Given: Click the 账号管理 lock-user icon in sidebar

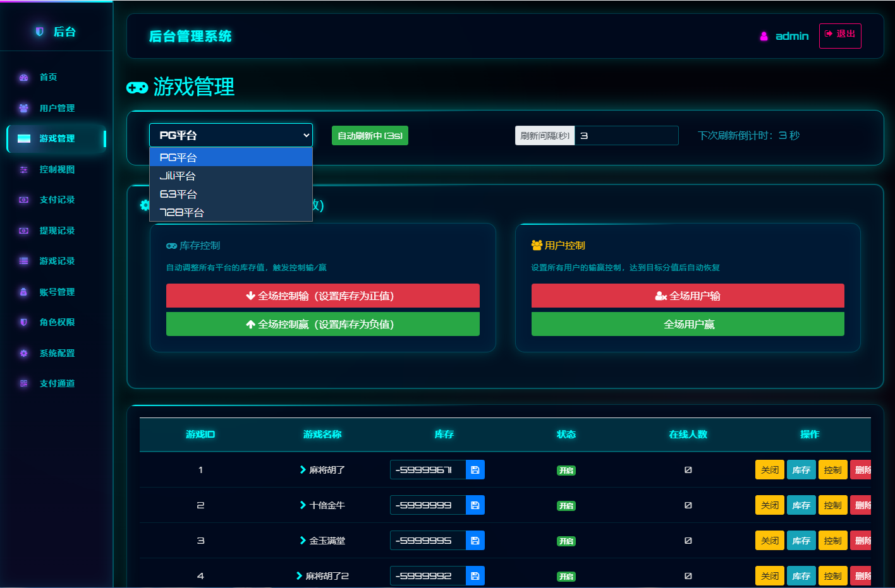Looking at the screenshot, I should 23,292.
